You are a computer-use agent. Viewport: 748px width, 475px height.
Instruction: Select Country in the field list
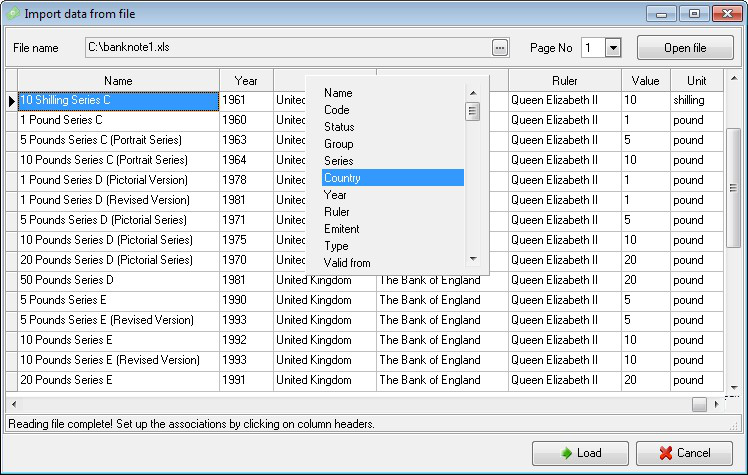pyautogui.click(x=393, y=178)
